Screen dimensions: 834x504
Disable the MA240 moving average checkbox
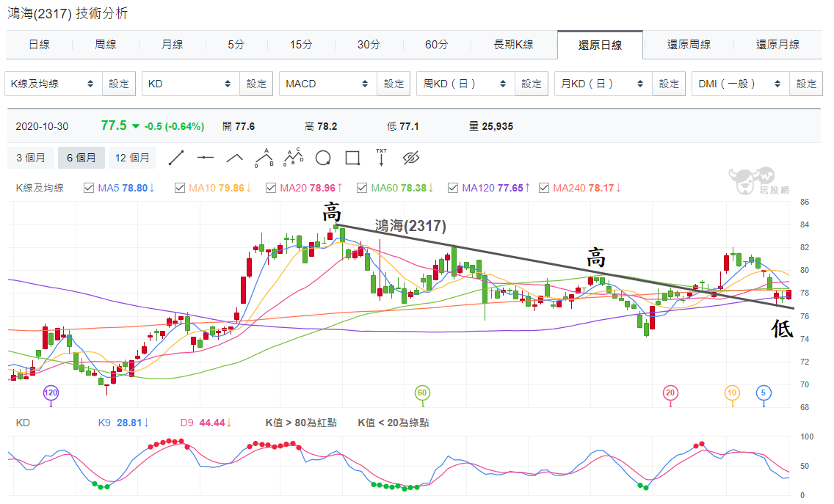click(x=543, y=188)
